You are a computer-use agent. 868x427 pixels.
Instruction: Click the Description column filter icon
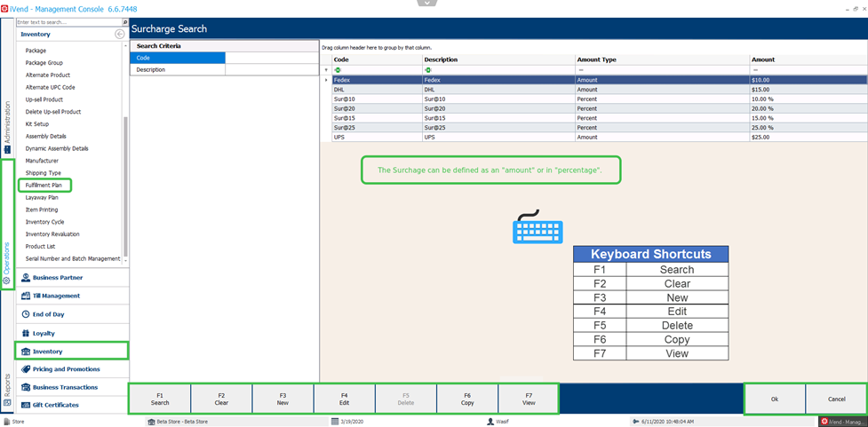(x=428, y=70)
